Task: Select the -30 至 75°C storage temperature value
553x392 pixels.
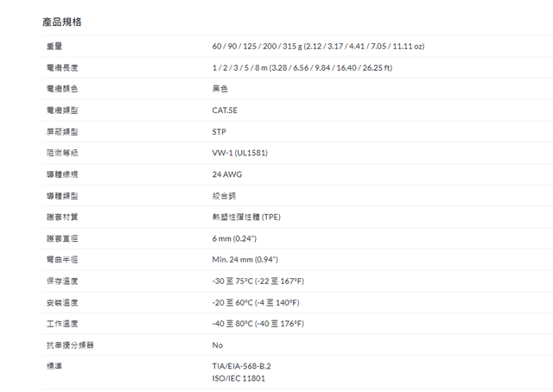Action: (257, 281)
